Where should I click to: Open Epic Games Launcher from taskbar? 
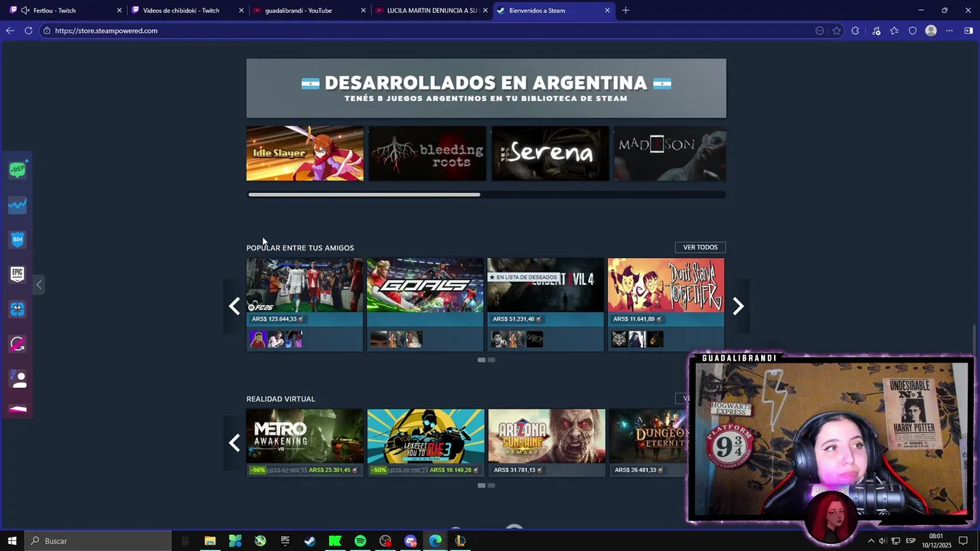pos(285,541)
